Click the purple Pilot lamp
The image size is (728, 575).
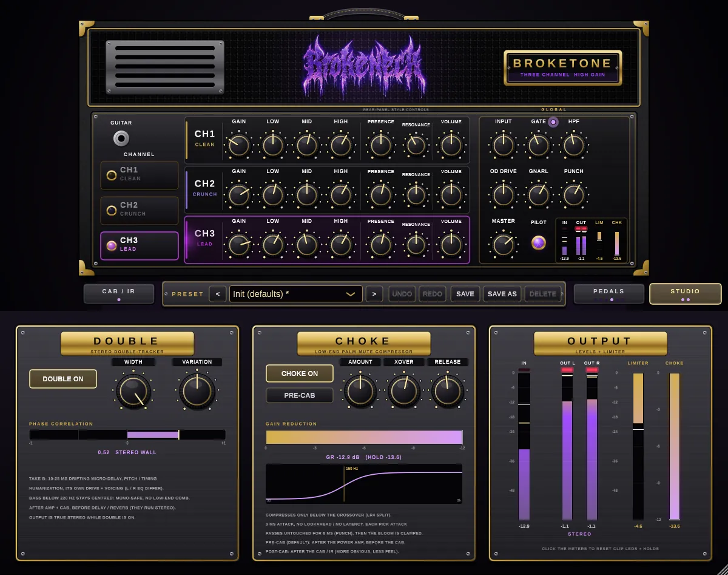[539, 243]
